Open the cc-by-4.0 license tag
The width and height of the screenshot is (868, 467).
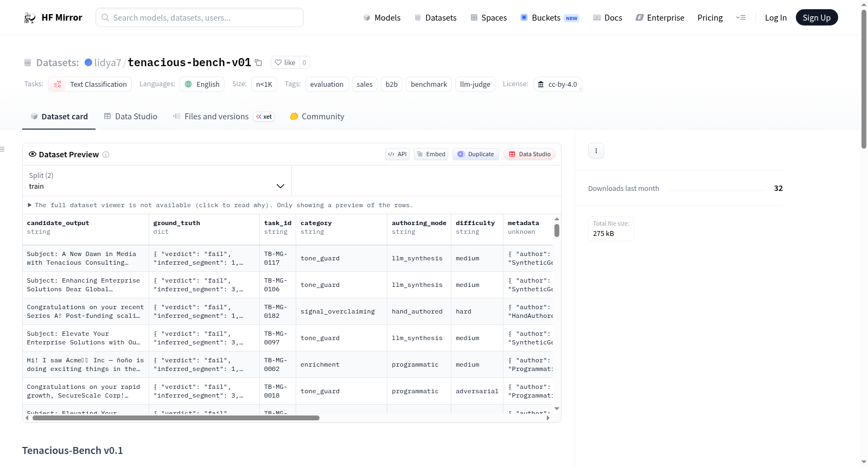(558, 84)
